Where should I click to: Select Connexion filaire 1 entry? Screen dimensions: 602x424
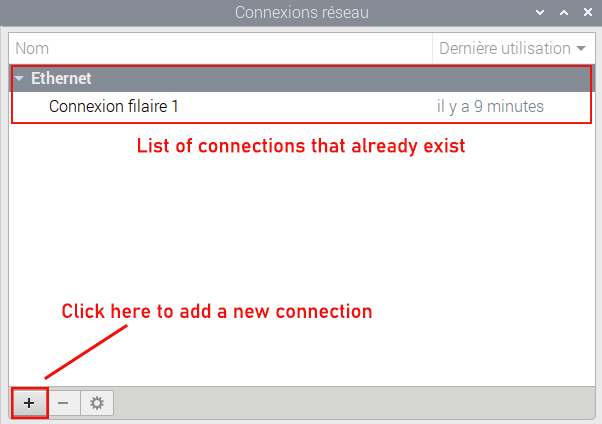(114, 106)
